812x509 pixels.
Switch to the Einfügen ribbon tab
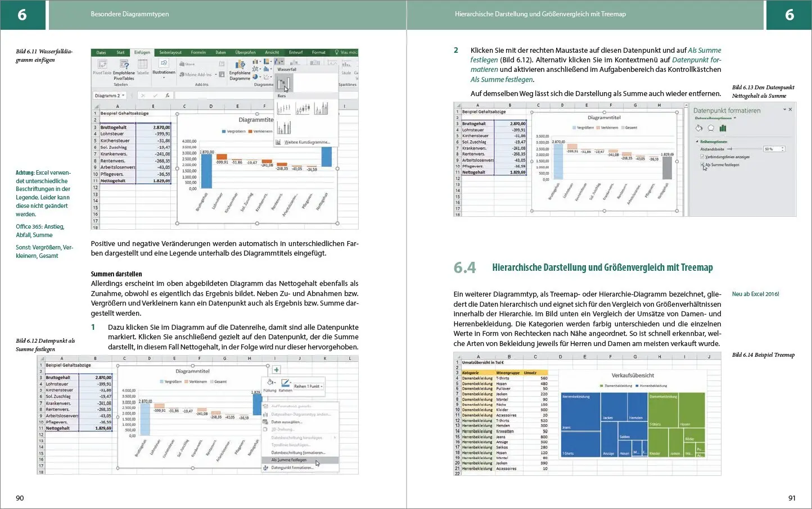point(142,52)
